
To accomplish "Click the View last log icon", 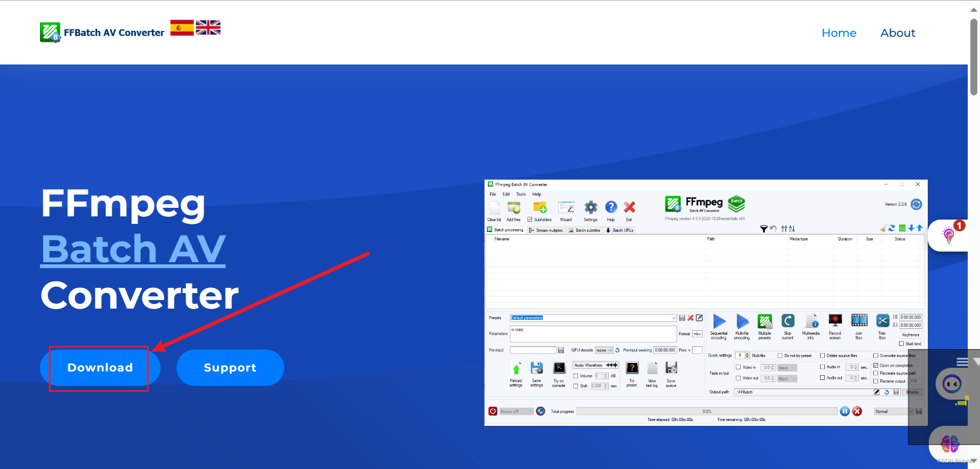I will (652, 368).
